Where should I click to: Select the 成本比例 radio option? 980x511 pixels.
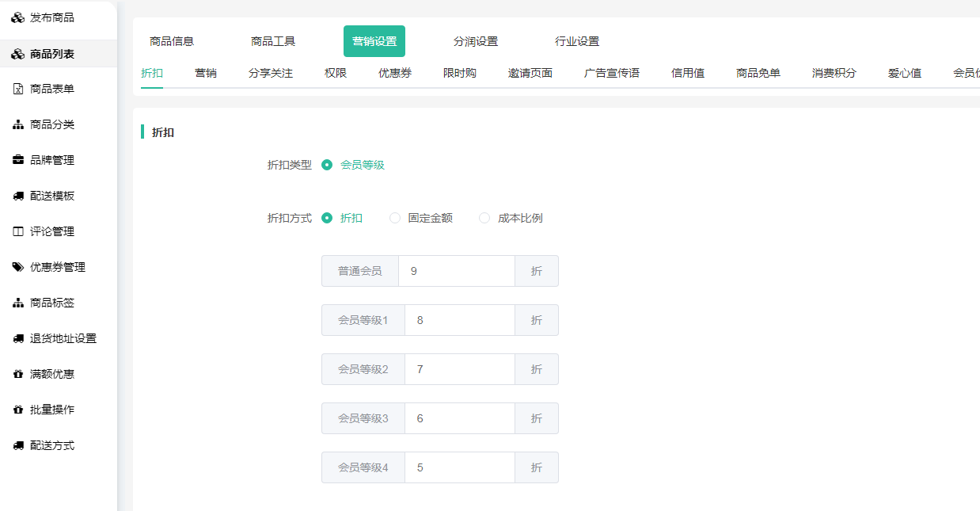(x=484, y=218)
